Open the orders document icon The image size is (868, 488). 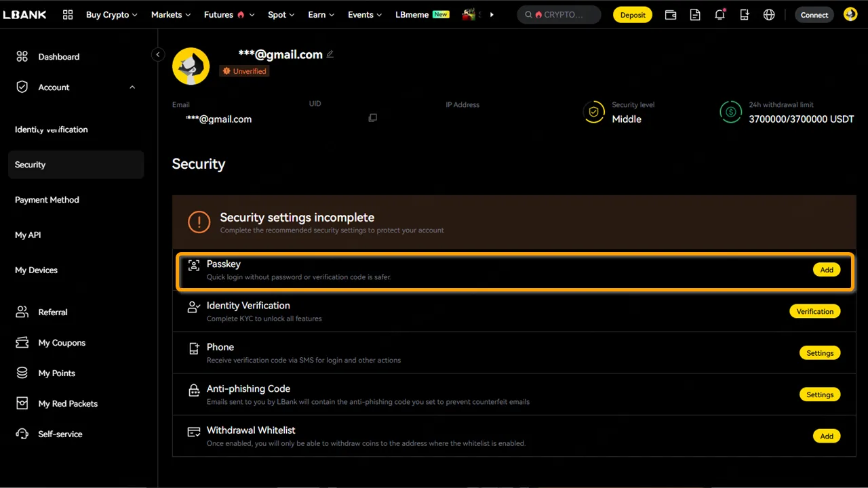coord(695,15)
